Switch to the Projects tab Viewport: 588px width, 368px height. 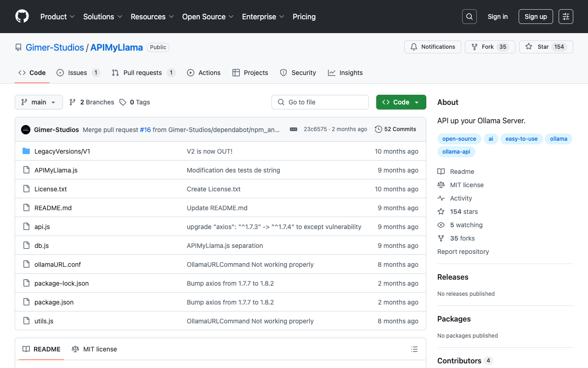click(250, 73)
